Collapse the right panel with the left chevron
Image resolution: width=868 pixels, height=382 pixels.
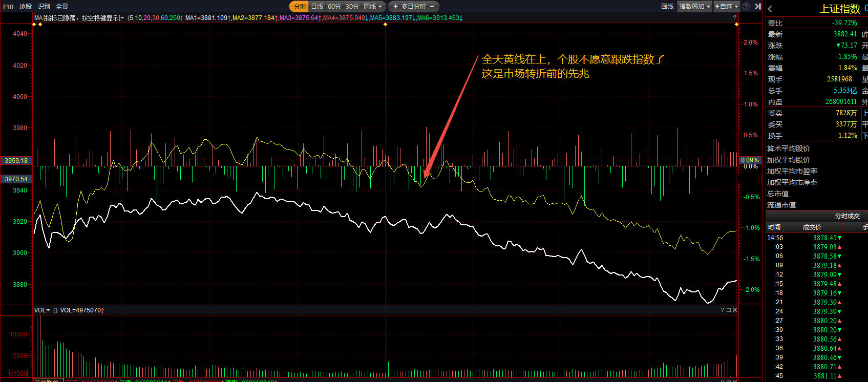tap(770, 9)
